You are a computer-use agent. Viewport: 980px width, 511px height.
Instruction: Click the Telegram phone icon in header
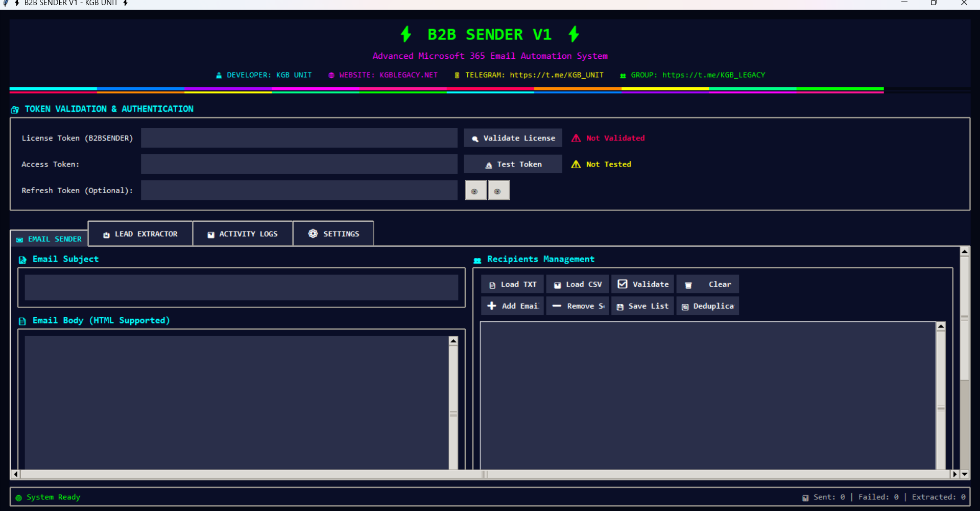point(457,75)
